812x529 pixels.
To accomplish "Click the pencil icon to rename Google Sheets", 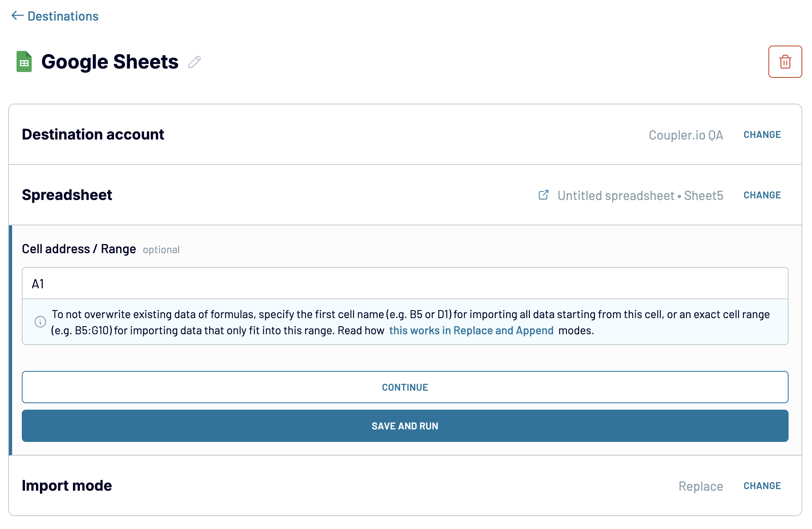I will [195, 62].
